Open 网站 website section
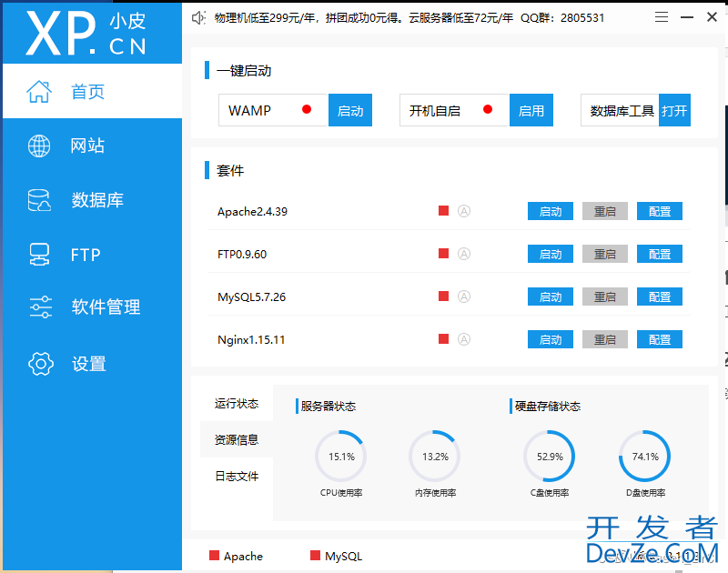Viewport: 728px width, 573px height. click(x=93, y=146)
